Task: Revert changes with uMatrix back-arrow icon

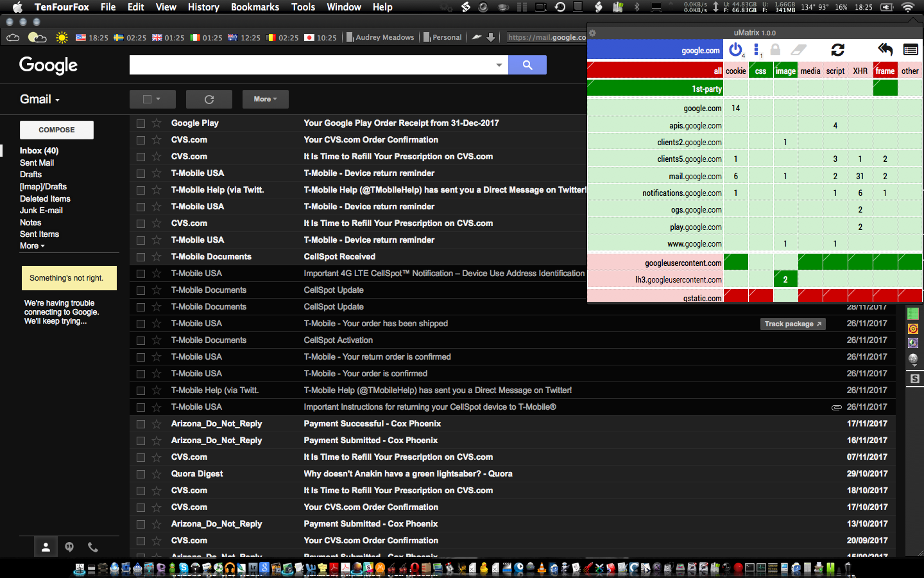Action: [886, 49]
